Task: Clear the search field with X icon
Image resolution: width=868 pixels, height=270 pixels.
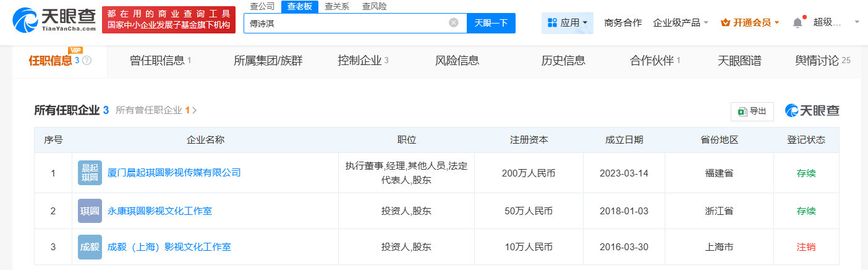Action: [x=454, y=23]
